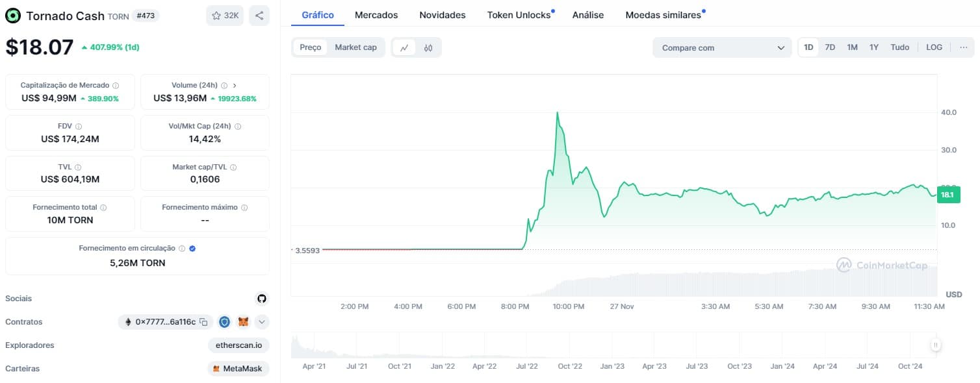Click info icon beside FDV
This screenshot has width=980, height=383.
click(x=79, y=127)
